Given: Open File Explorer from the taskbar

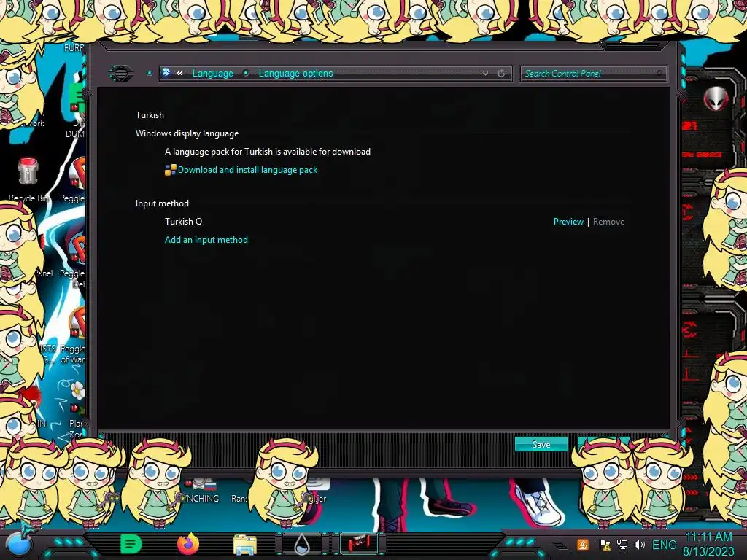Looking at the screenshot, I should [x=245, y=544].
